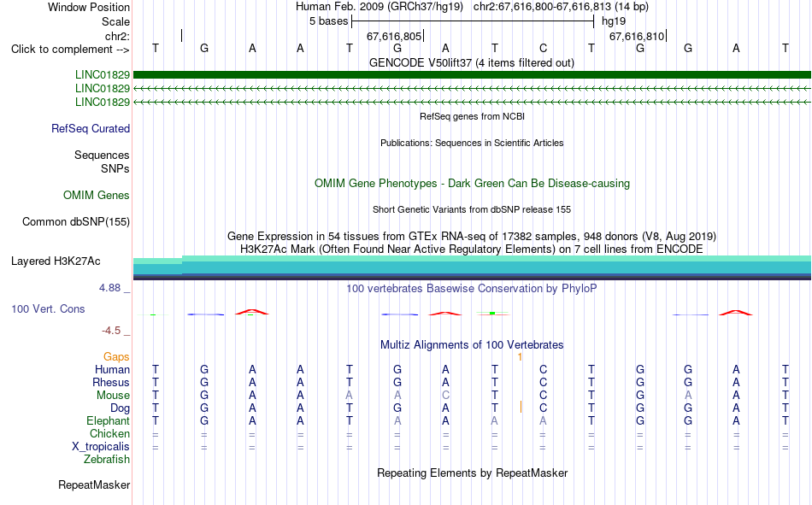Open 'Short Genetic Variants from dbSNP release 155'
This screenshot has width=812, height=505.
point(472,209)
